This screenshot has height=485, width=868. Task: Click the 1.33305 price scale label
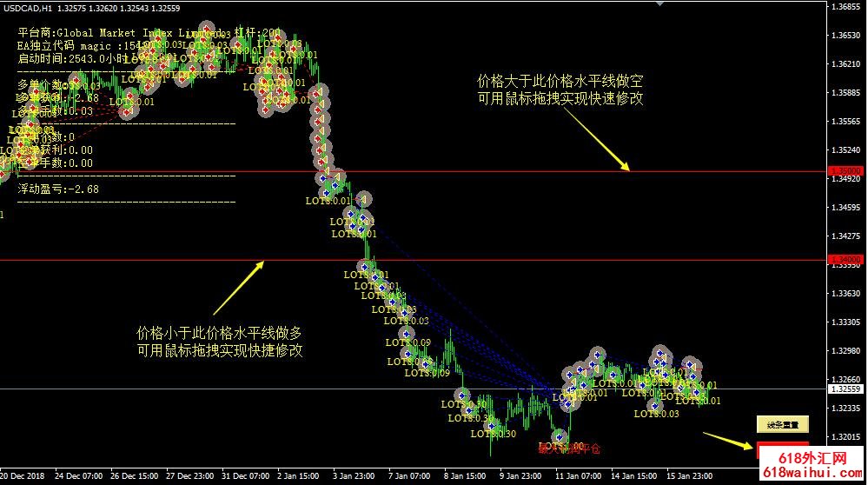[x=846, y=322]
